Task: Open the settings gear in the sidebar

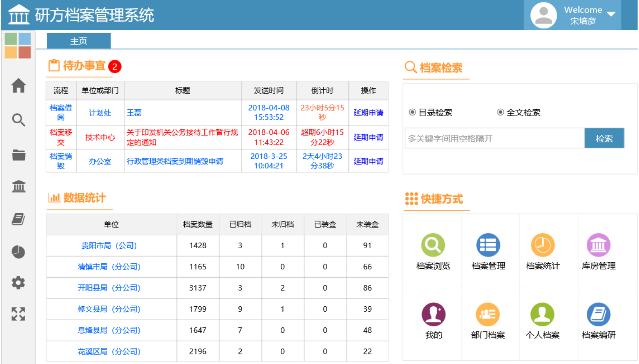Action: [x=19, y=283]
